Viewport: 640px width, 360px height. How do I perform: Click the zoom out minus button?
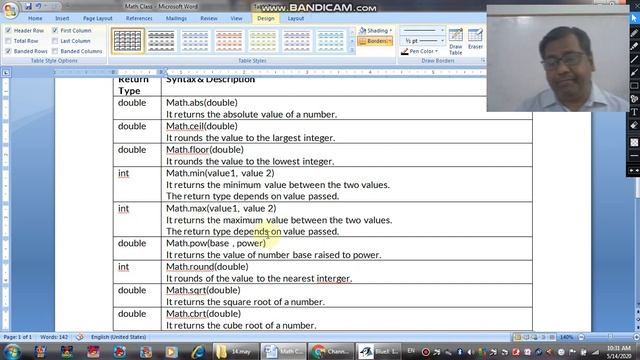point(582,337)
